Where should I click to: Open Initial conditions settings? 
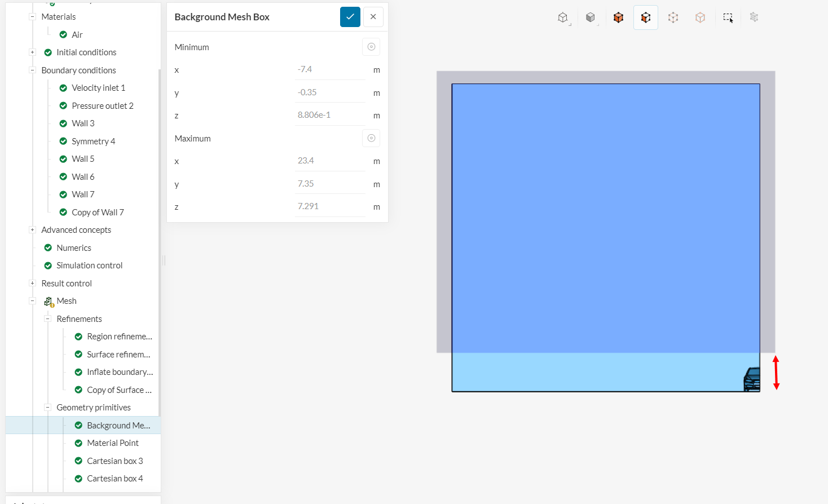pyautogui.click(x=86, y=52)
